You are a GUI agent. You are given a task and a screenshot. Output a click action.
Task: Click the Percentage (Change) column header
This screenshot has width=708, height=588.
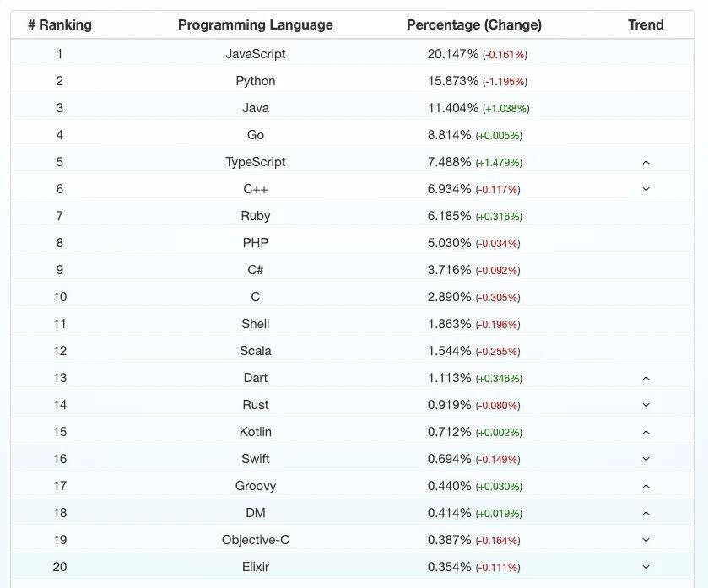pos(474,25)
